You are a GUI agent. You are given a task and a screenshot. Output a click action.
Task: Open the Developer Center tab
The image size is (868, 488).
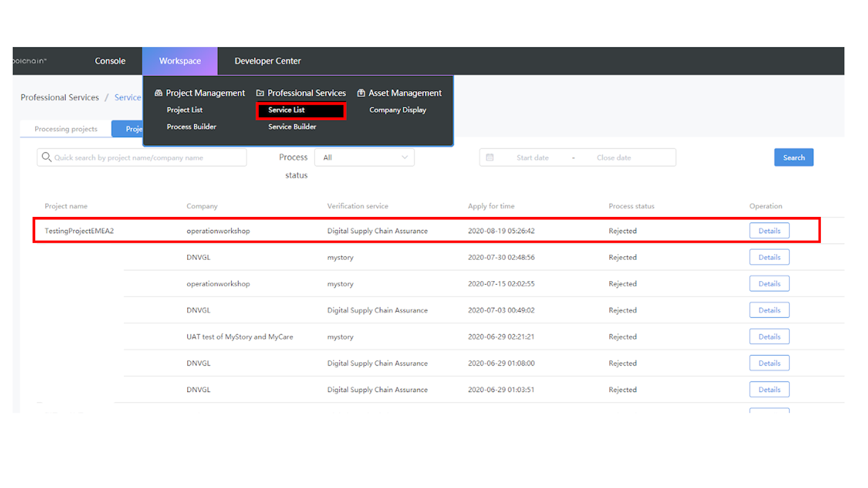(x=267, y=61)
